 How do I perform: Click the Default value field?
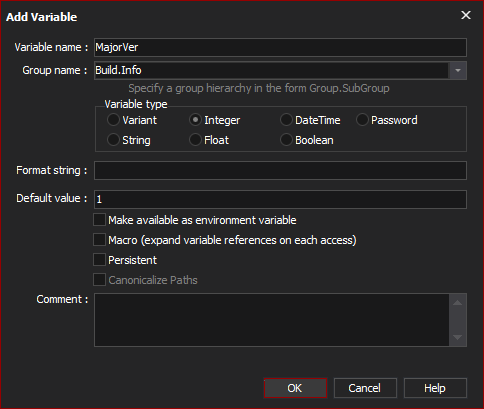280,199
